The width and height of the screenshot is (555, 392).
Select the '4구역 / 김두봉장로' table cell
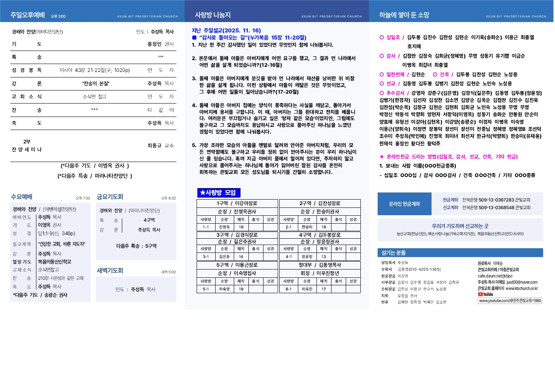(x=320, y=235)
